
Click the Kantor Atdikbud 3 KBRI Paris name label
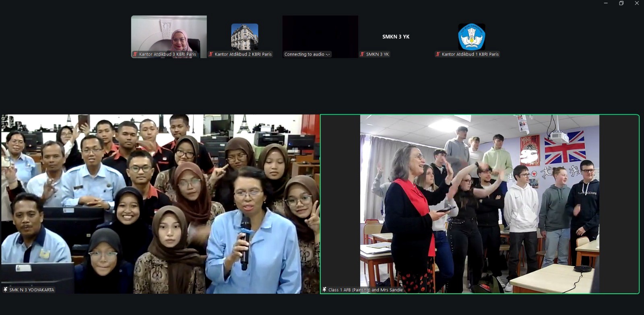pyautogui.click(x=167, y=54)
